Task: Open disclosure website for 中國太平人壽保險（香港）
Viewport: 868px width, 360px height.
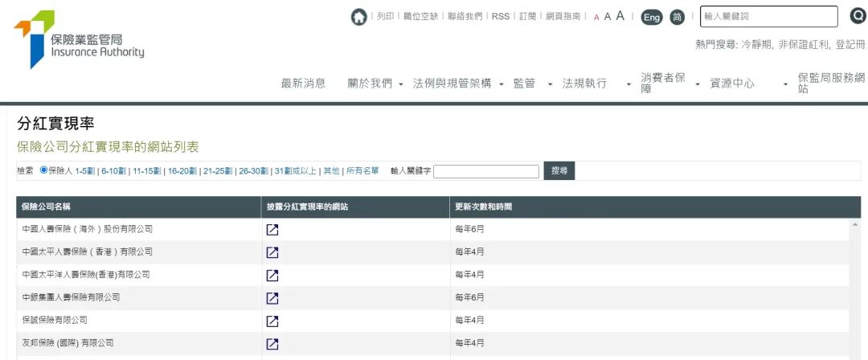Action: click(272, 252)
